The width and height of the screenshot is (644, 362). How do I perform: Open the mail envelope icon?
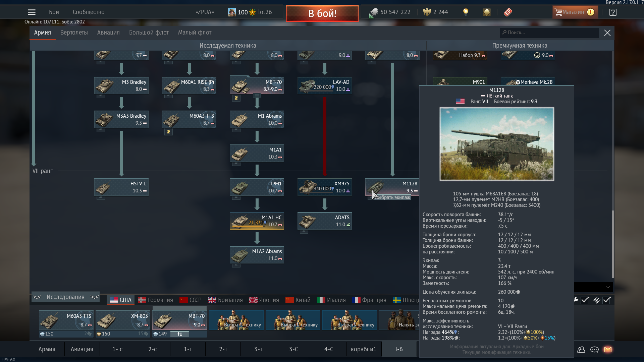tap(608, 349)
